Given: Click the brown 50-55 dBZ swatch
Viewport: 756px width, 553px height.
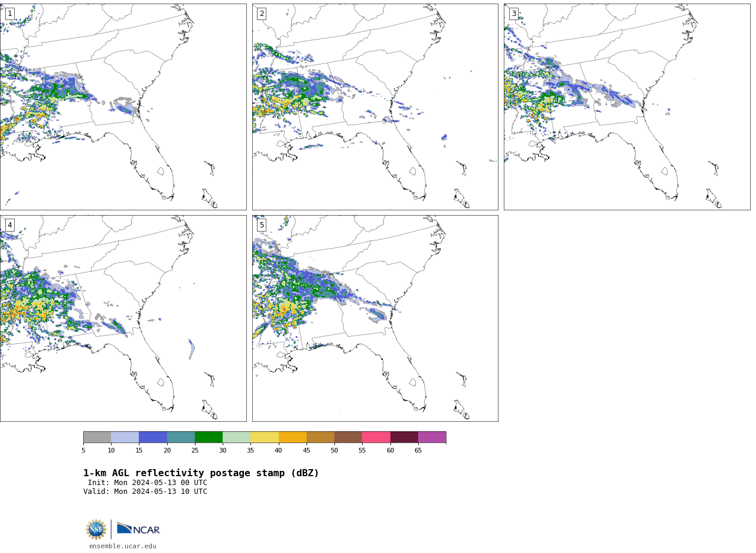Looking at the screenshot, I should click(348, 437).
